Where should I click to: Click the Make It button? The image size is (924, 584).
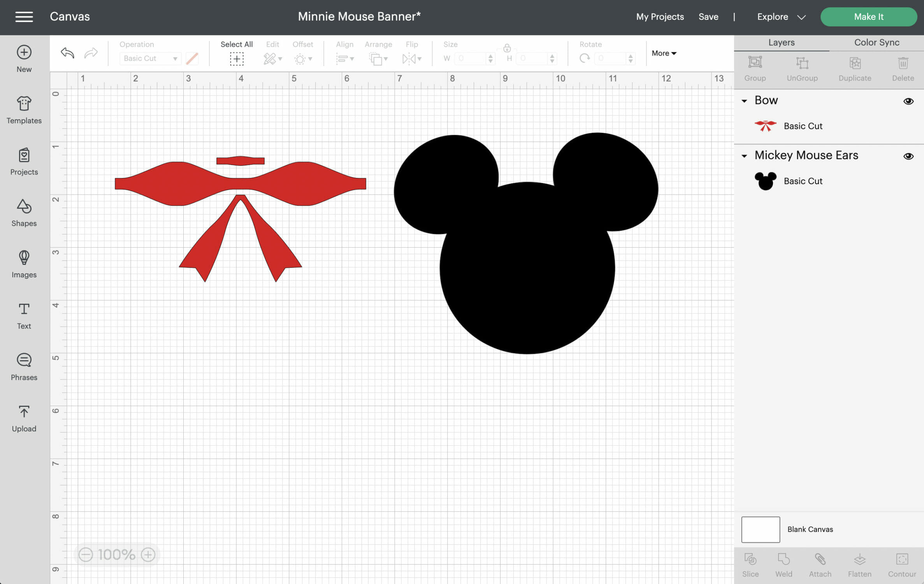(868, 17)
